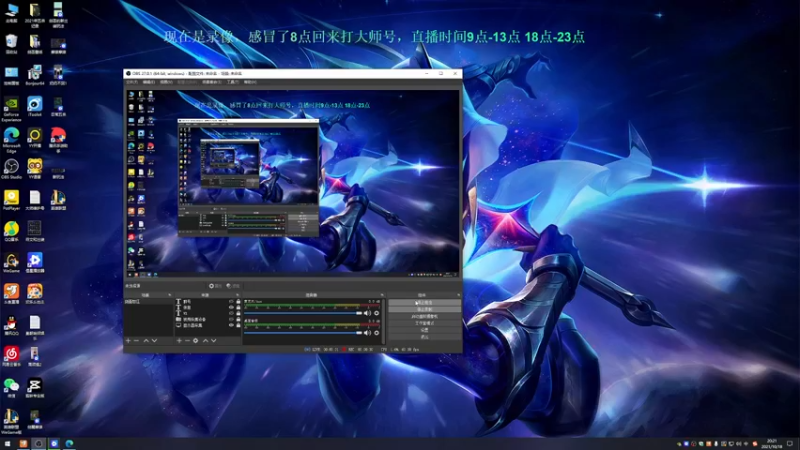Toggle lock on Video Capture Device source
The width and height of the screenshot is (800, 450).
[238, 319]
